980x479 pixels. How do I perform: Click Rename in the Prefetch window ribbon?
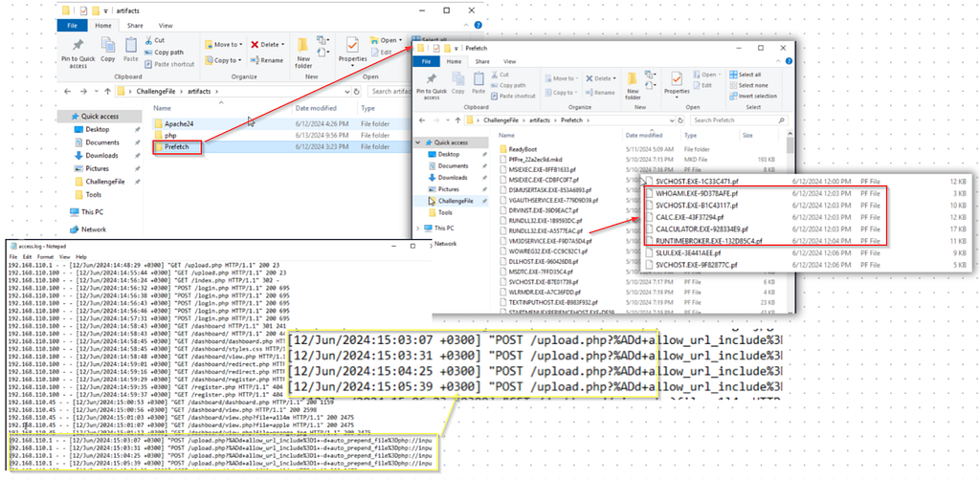click(599, 93)
